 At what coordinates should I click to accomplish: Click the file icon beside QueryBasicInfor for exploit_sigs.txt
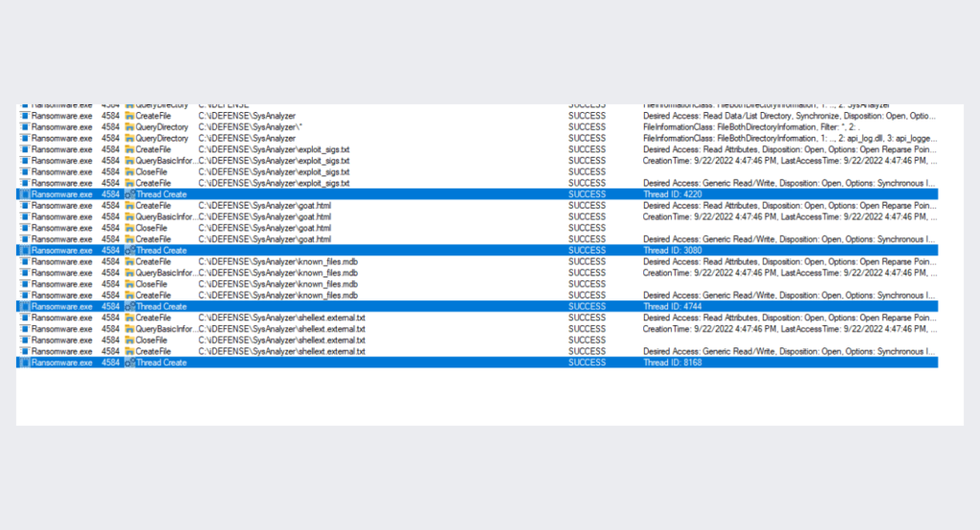[129, 161]
